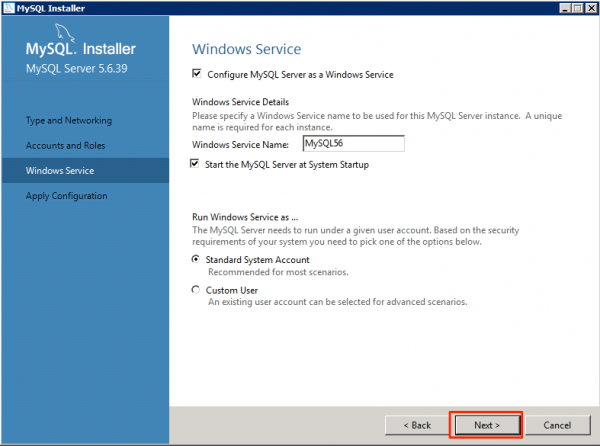
Task: Click the 'Windows Service Details' label
Action: (240, 102)
